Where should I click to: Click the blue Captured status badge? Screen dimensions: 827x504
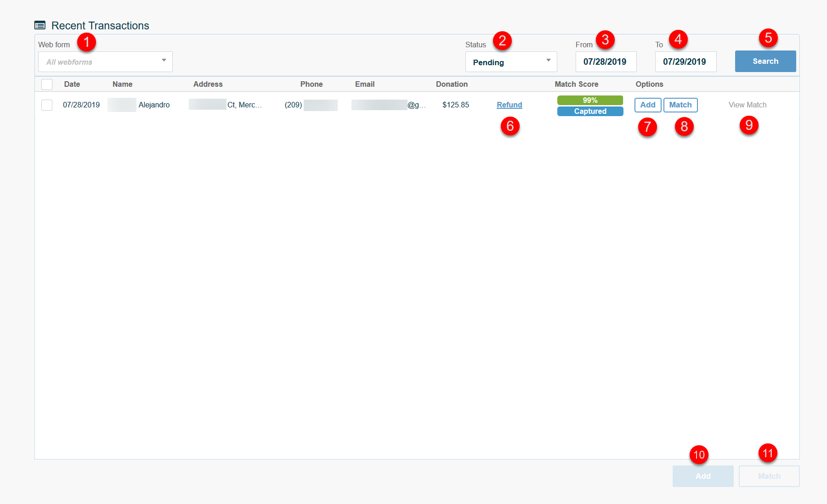(x=590, y=111)
